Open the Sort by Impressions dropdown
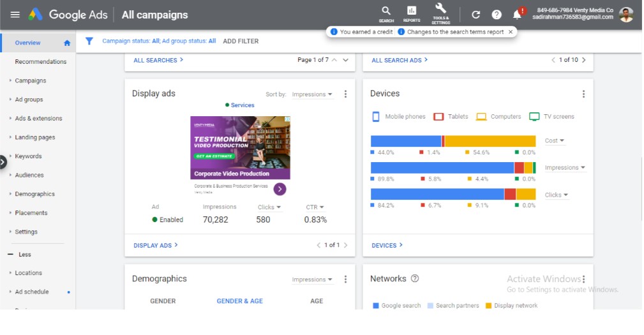 (x=312, y=94)
